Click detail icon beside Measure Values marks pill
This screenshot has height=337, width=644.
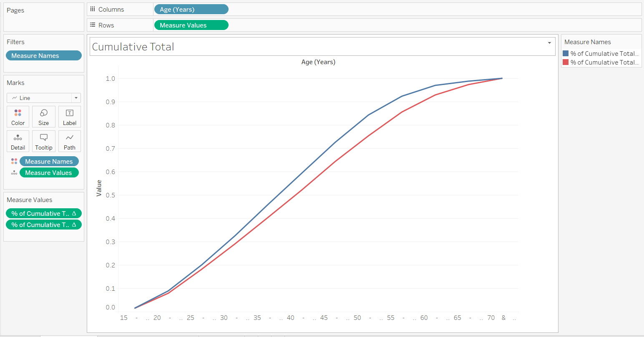14,173
